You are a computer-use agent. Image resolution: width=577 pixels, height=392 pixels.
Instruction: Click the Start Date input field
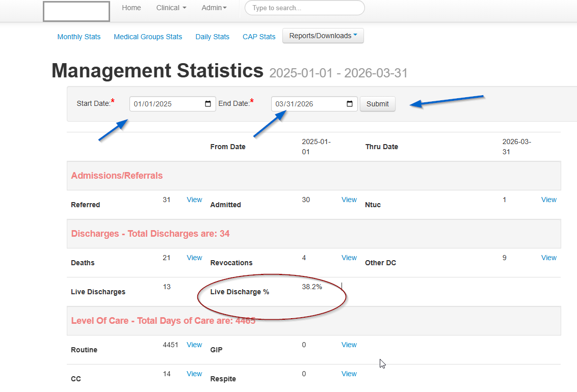(173, 104)
